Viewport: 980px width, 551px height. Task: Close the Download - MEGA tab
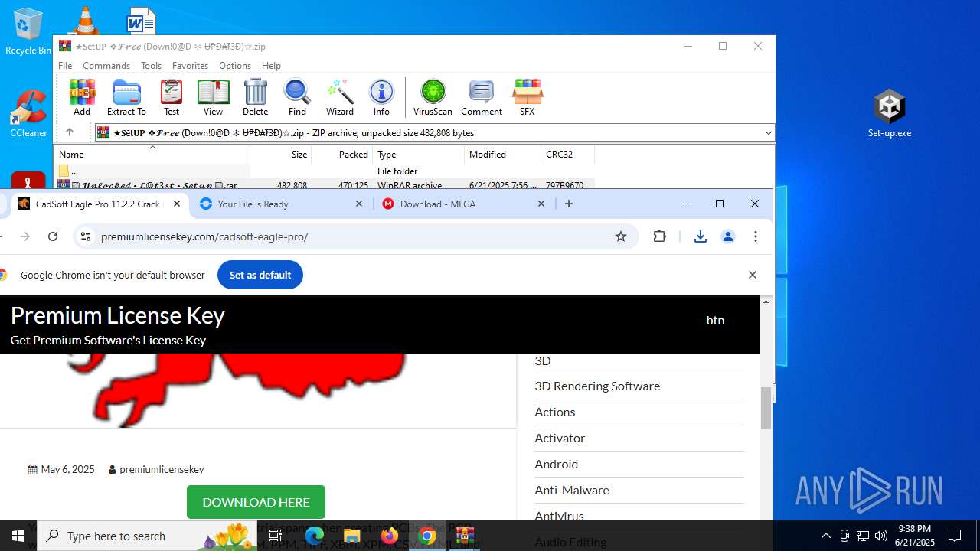pyautogui.click(x=541, y=204)
